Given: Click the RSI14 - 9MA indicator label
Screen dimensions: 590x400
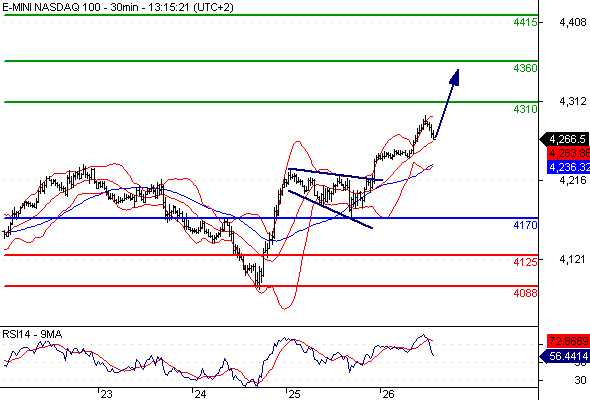Looking at the screenshot, I should [x=32, y=334].
